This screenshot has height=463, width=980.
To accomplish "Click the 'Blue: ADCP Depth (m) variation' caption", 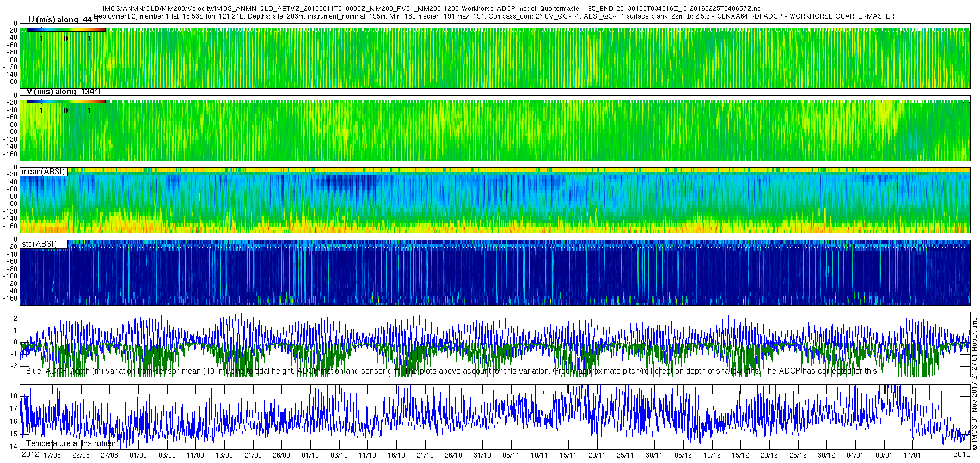I will (452, 371).
